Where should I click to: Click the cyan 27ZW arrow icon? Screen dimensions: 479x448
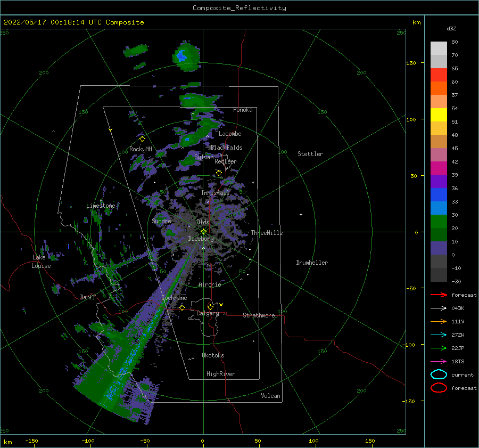coord(439,335)
